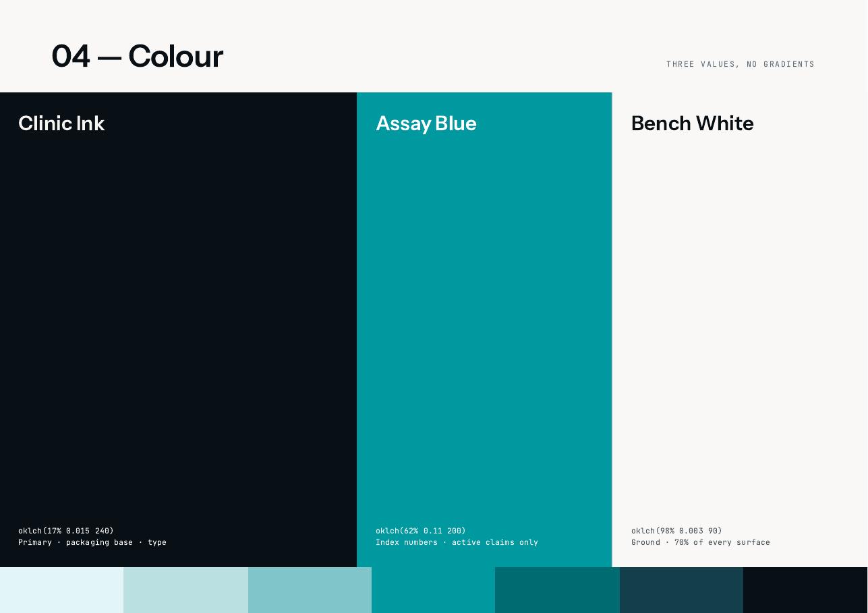
Task: Click the 'oklch(62% 0.11 200)' value
Action: (421, 531)
